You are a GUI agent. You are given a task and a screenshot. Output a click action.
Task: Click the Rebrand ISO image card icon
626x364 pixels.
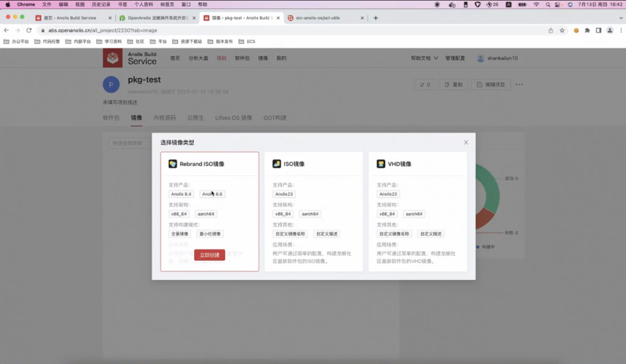pos(173,163)
